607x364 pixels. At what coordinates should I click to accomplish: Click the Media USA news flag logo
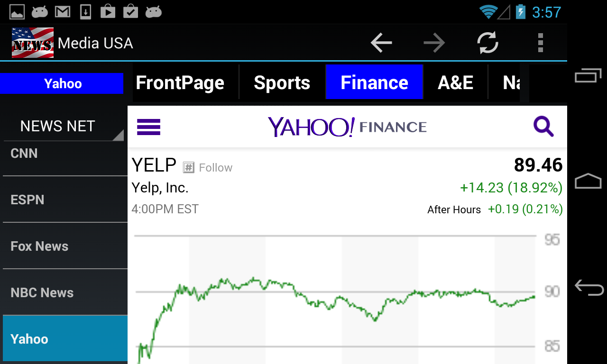[x=32, y=43]
